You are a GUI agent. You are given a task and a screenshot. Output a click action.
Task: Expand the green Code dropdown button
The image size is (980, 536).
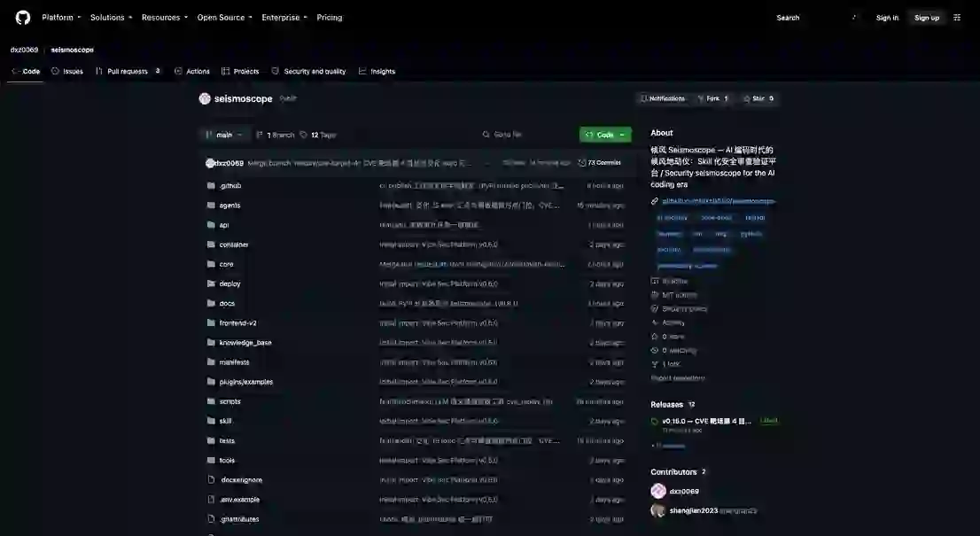(x=605, y=135)
